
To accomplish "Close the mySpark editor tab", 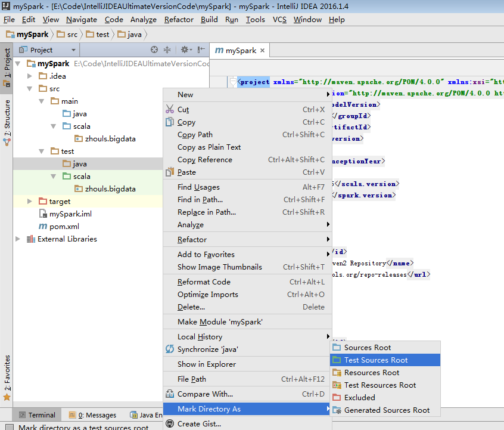I will [262, 51].
